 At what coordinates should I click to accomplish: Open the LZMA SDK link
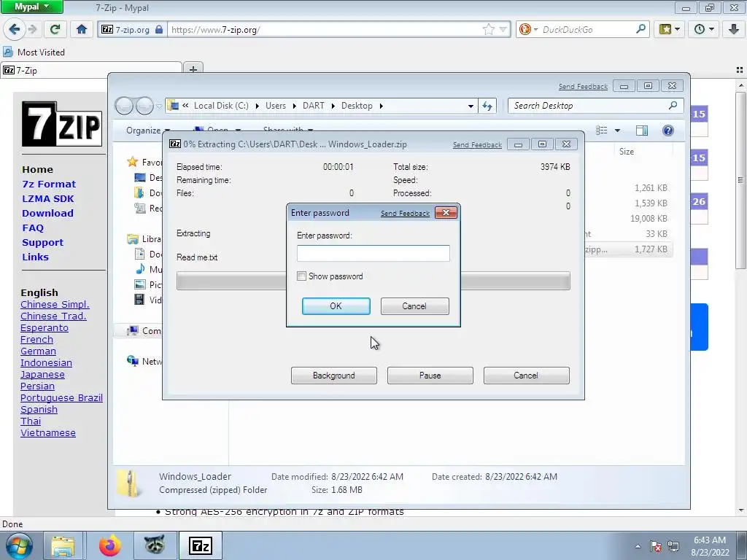47,198
